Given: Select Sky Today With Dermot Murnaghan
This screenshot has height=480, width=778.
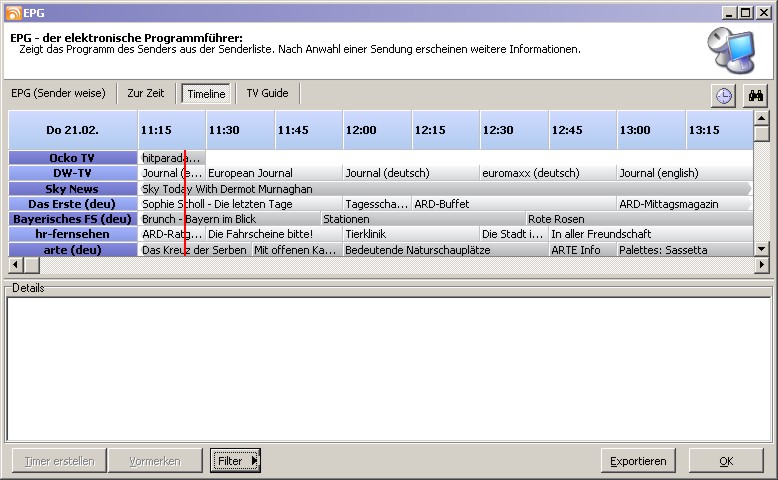Looking at the screenshot, I should pyautogui.click(x=445, y=189).
